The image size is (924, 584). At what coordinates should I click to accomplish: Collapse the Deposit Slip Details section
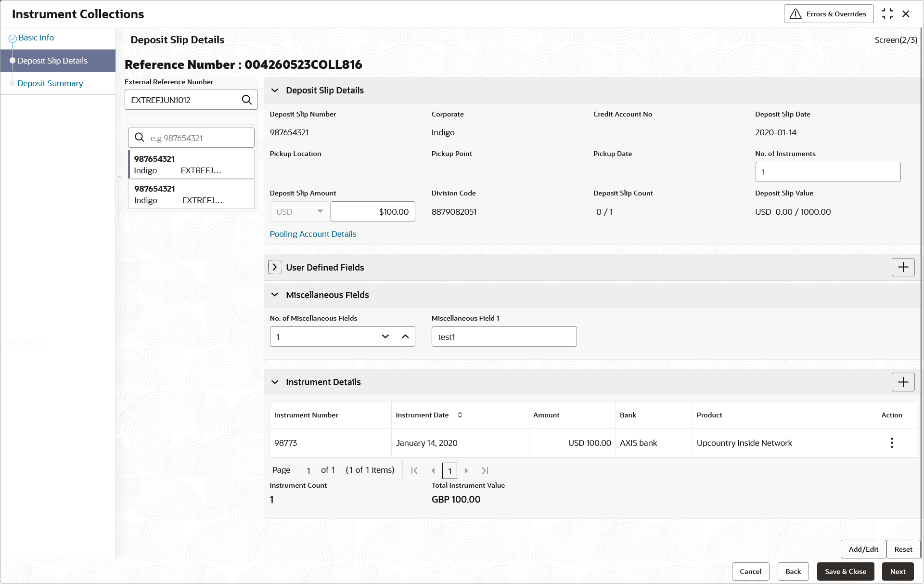pos(275,91)
